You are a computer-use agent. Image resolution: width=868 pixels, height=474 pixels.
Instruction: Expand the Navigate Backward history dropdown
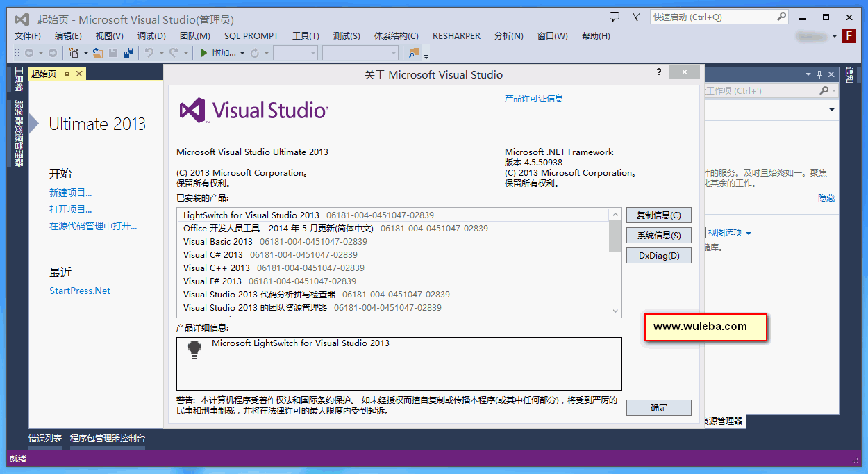click(x=40, y=53)
